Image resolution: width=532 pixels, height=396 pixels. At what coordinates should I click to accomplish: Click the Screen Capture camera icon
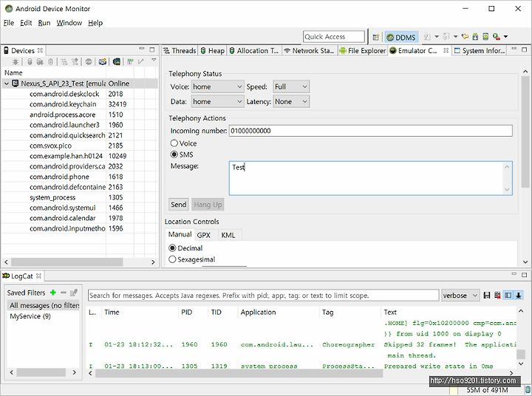point(103,61)
